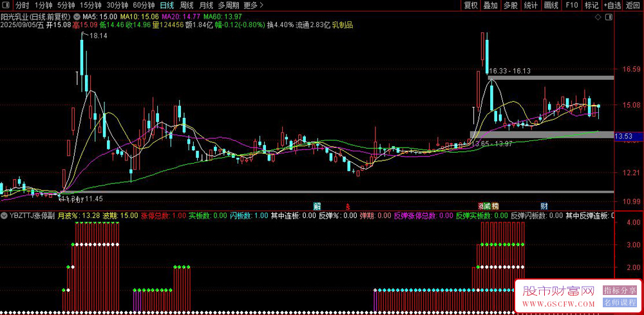Switch to 1分钟 period
This screenshot has height=315, width=644.
[x=43, y=5]
